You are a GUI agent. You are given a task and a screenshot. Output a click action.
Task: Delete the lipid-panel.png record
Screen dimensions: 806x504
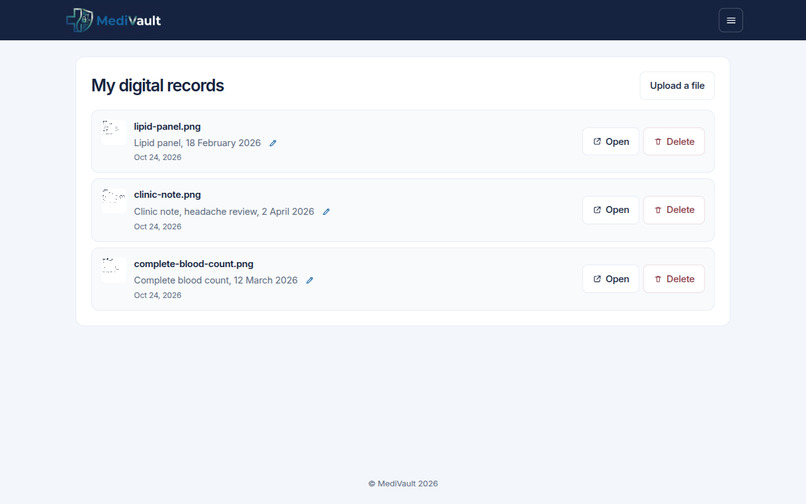pos(674,141)
